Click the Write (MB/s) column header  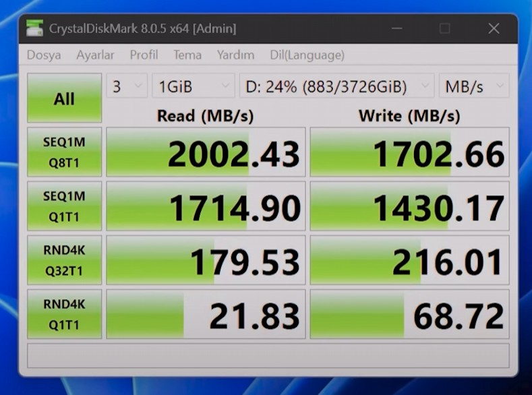tap(409, 116)
